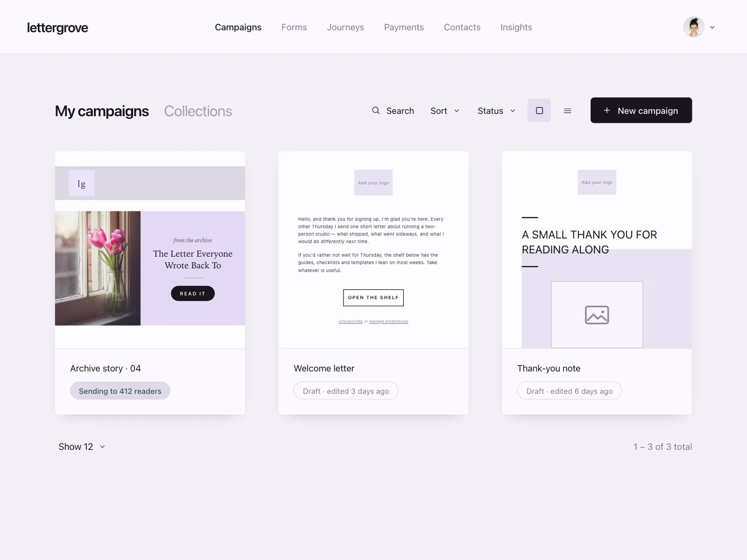The image size is (747, 560).
Task: Click manage preferences in Welcome letter
Action: 388,321
